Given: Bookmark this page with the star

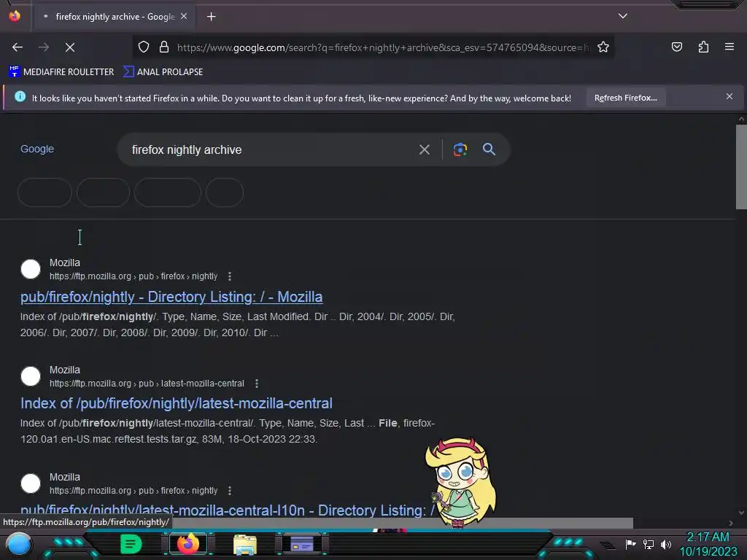Looking at the screenshot, I should tap(603, 47).
